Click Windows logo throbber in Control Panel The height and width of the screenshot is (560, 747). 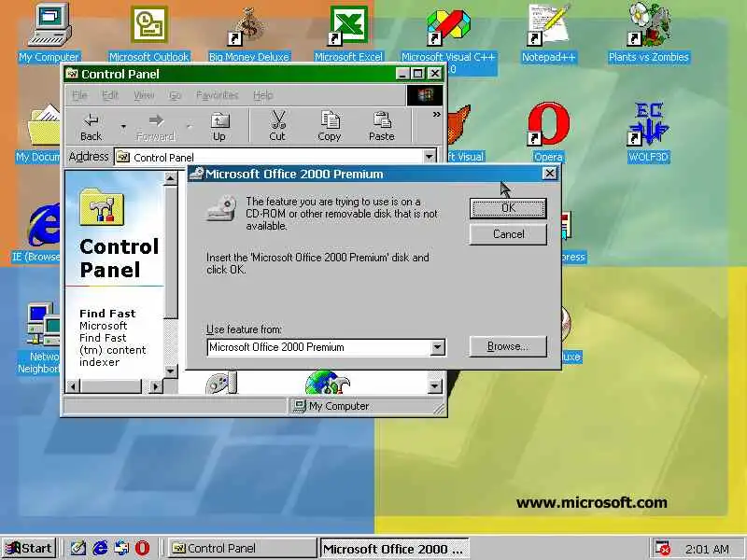(425, 95)
